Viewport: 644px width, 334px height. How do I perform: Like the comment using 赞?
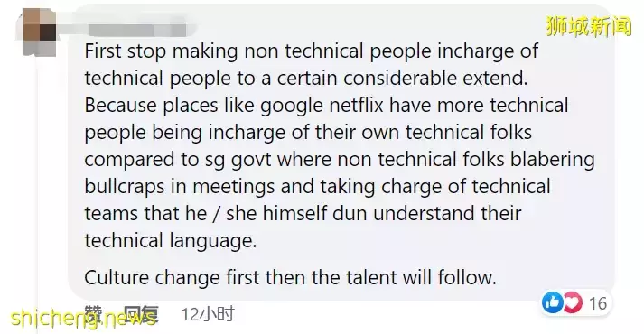tap(93, 314)
